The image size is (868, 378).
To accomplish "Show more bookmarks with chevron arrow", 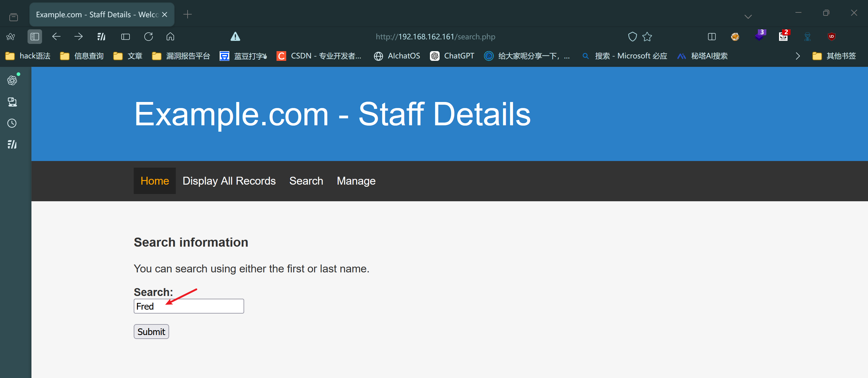I will [x=797, y=56].
